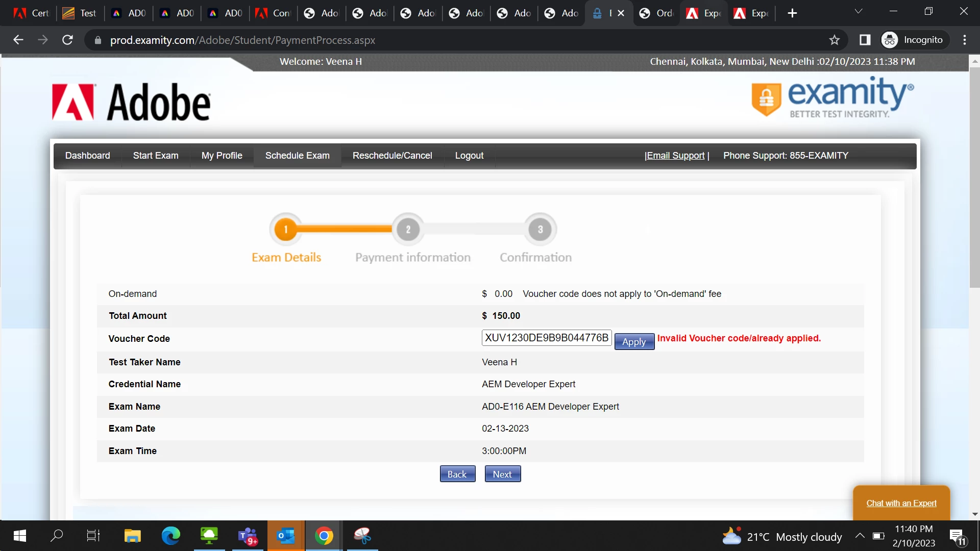Open Chat with an Expert widget
The width and height of the screenshot is (980, 551).
[901, 503]
